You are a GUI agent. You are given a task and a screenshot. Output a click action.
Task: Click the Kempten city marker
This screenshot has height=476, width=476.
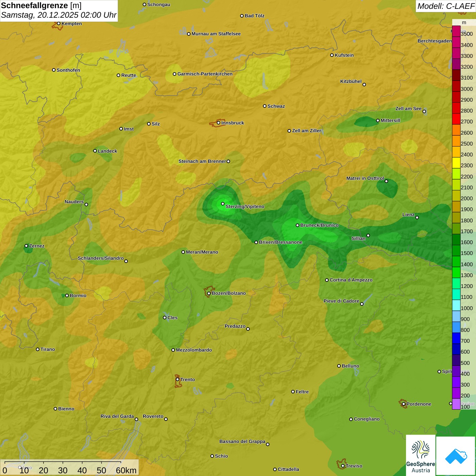(58, 23)
